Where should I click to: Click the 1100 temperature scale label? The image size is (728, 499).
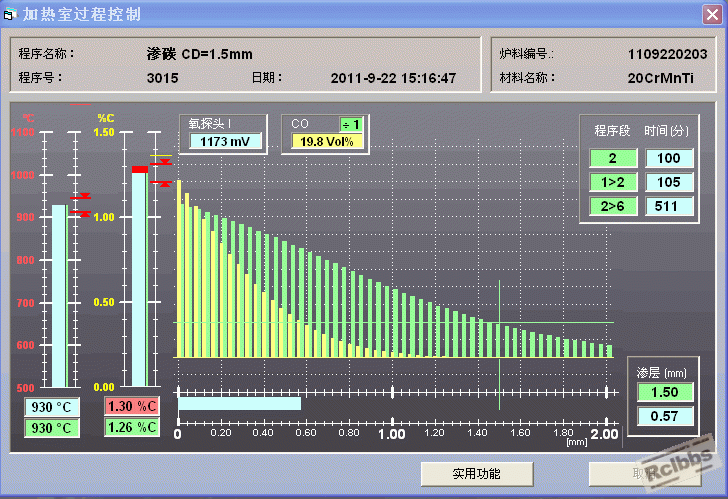point(23,132)
